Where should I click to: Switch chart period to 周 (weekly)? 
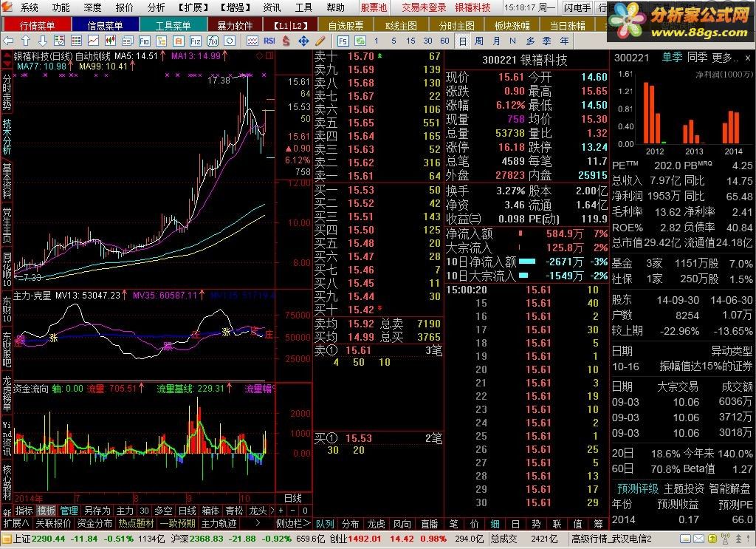point(478,41)
